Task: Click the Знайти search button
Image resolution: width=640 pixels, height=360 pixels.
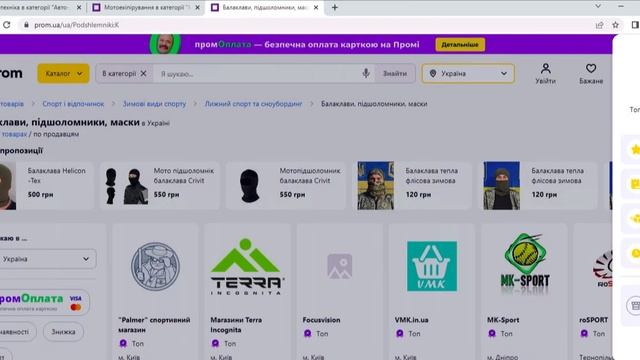Action: pyautogui.click(x=395, y=73)
